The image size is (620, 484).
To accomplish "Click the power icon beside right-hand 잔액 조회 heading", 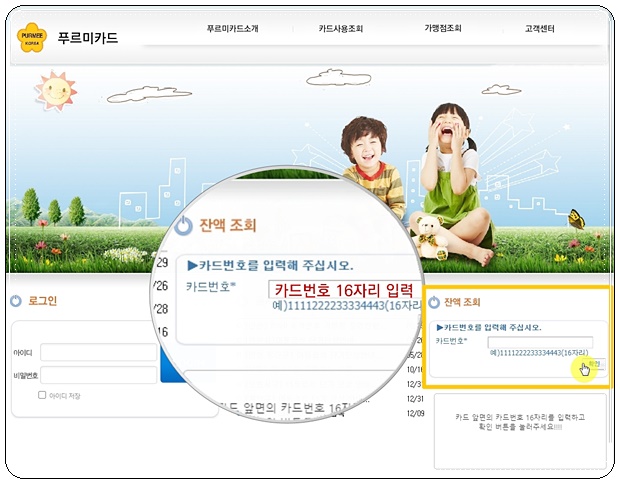I will (x=434, y=302).
